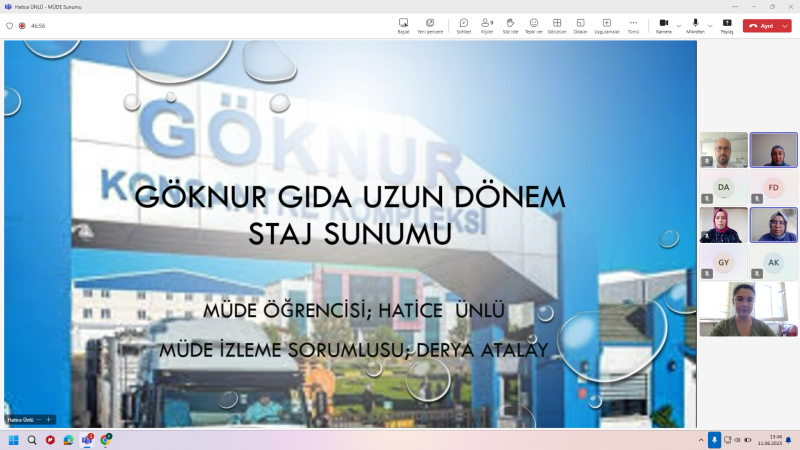Select the top-right woman in blue headscarf tile

click(x=773, y=150)
